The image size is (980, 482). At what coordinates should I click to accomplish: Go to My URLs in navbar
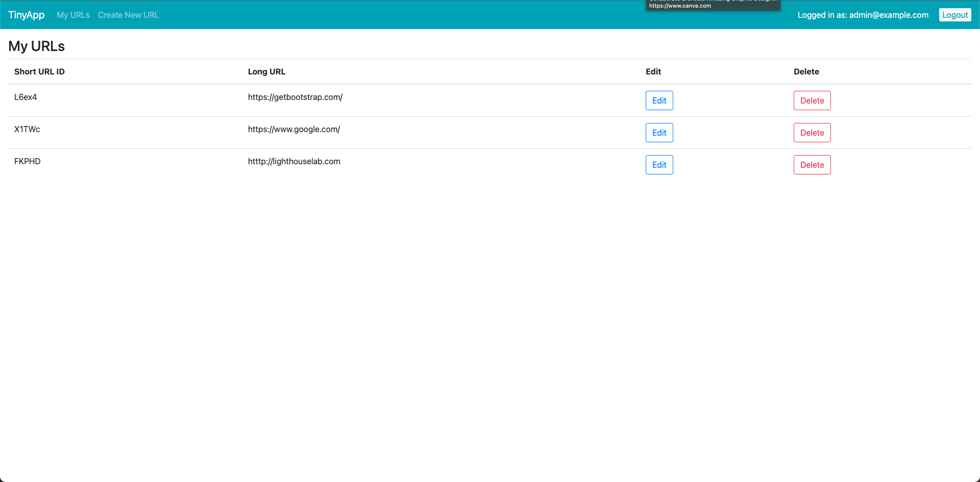click(73, 15)
